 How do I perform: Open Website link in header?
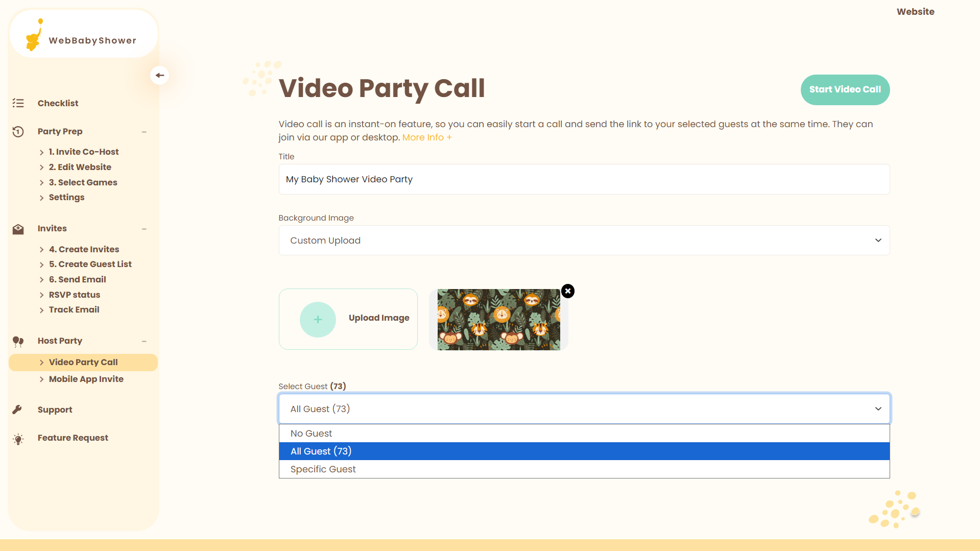tap(915, 12)
